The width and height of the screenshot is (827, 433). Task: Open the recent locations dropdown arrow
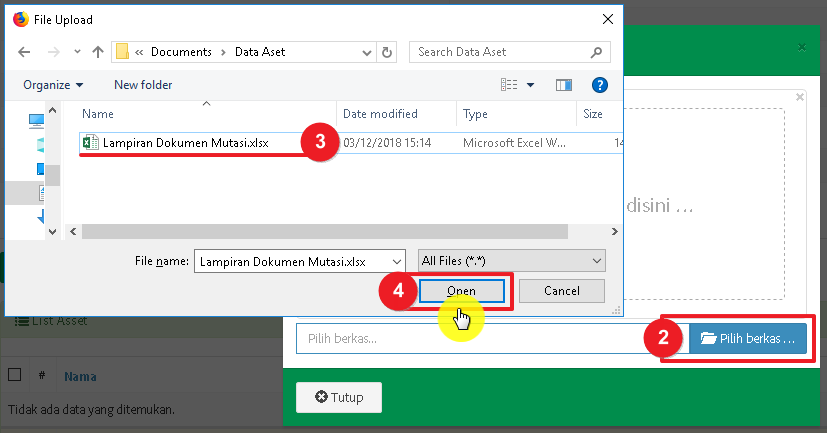click(73, 52)
